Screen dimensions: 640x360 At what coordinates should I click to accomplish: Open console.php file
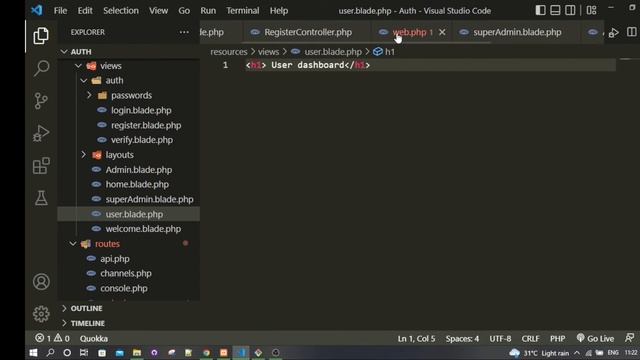124,288
